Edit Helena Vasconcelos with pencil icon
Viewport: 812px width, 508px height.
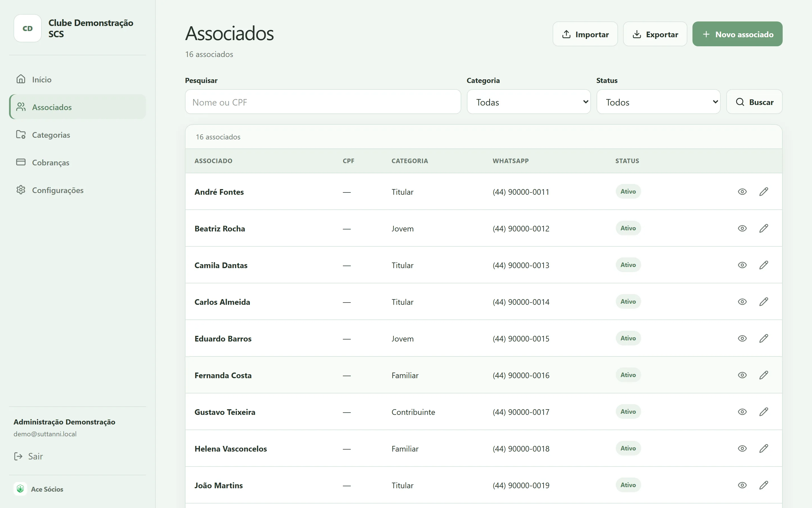763,448
